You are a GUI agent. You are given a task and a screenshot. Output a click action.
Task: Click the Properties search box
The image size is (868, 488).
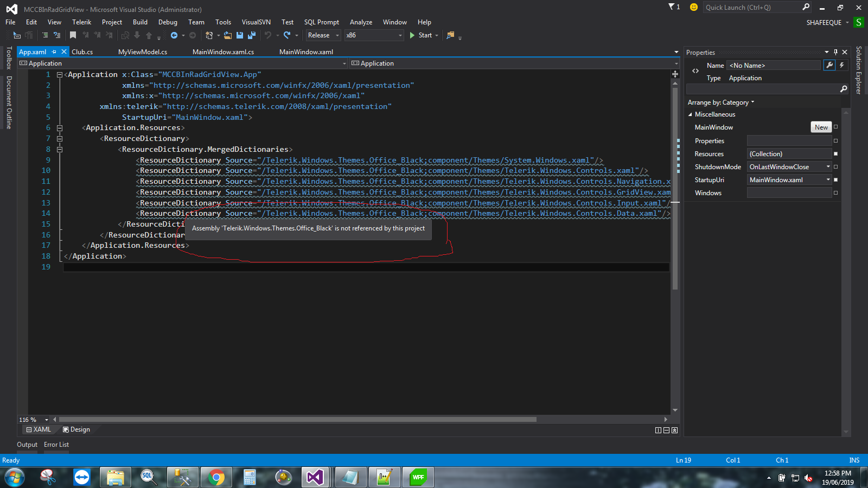[x=763, y=89]
